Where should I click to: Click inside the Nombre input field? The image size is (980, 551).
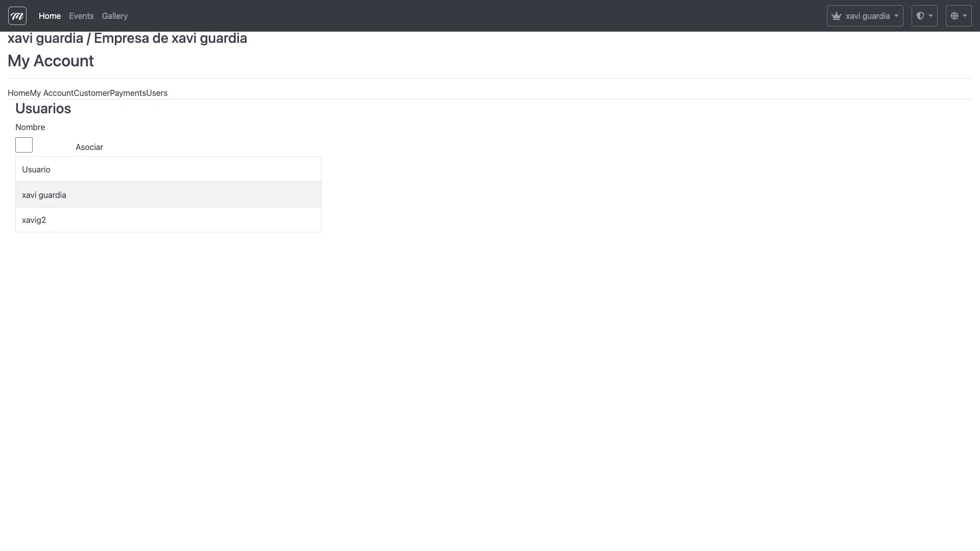(x=24, y=145)
